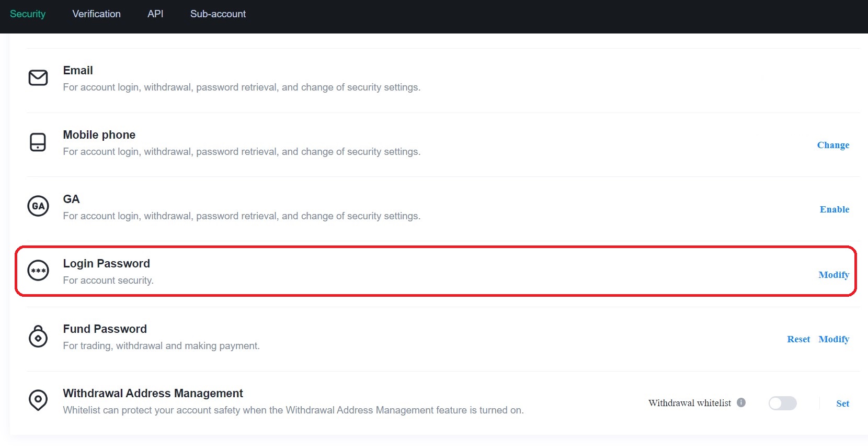Click the Email envelope icon
This screenshot has height=448, width=868.
point(38,78)
